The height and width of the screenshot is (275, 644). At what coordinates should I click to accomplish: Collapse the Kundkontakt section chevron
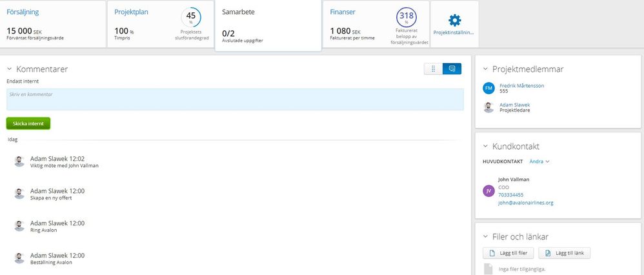point(485,147)
